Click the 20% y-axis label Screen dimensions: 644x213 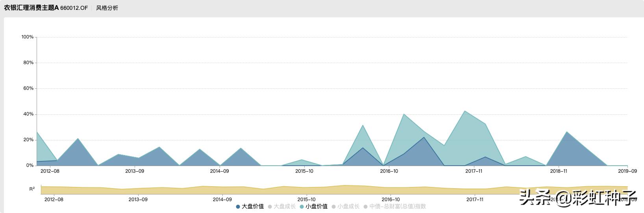coord(29,140)
